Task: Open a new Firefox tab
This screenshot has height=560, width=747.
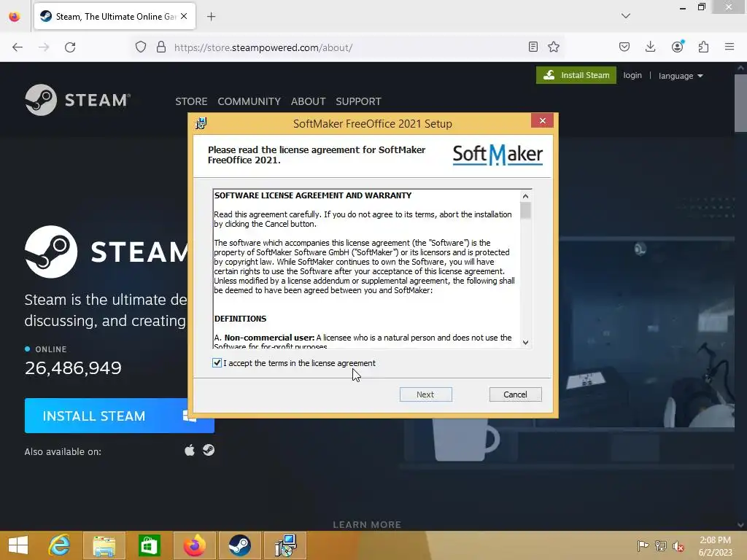Action: (211, 17)
